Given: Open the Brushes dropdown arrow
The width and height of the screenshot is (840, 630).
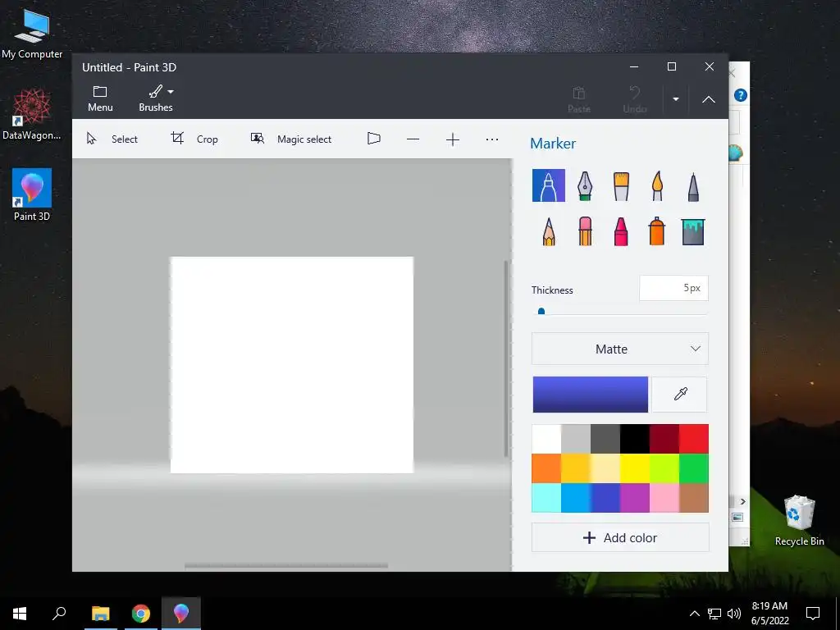Looking at the screenshot, I should pyautogui.click(x=171, y=92).
